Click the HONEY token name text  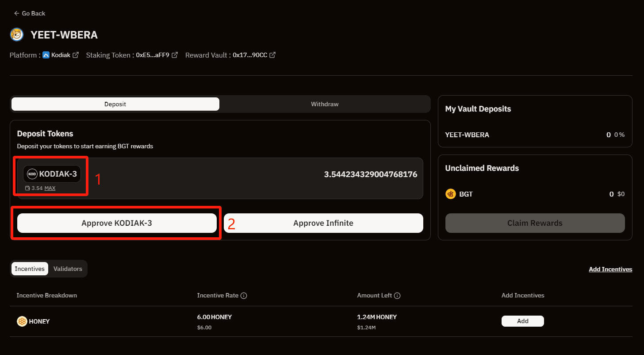click(x=39, y=321)
